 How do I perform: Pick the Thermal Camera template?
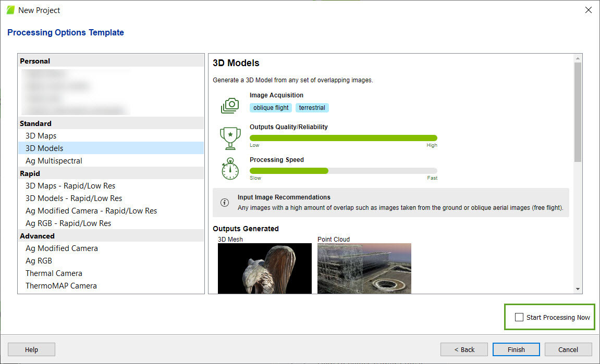[54, 273]
